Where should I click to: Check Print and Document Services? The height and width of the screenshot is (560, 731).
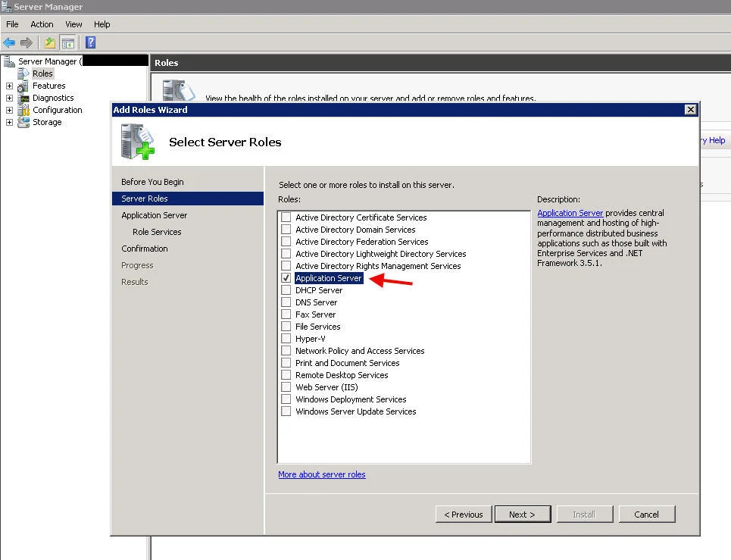(286, 363)
